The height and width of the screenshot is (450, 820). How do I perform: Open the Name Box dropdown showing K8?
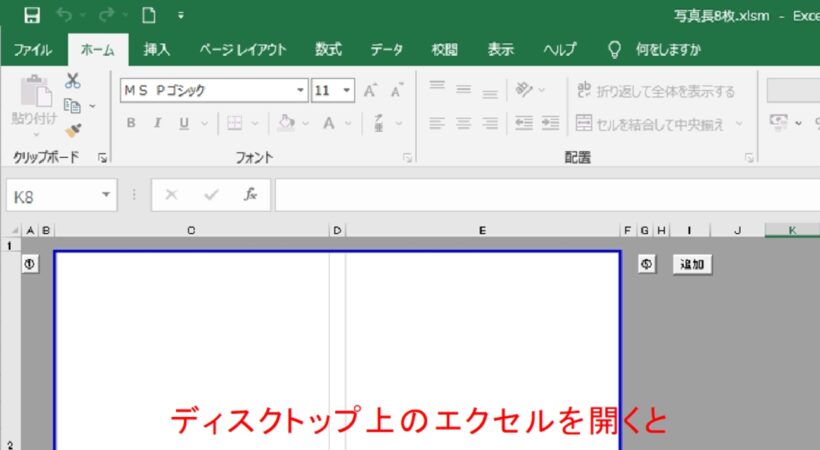tap(106, 196)
